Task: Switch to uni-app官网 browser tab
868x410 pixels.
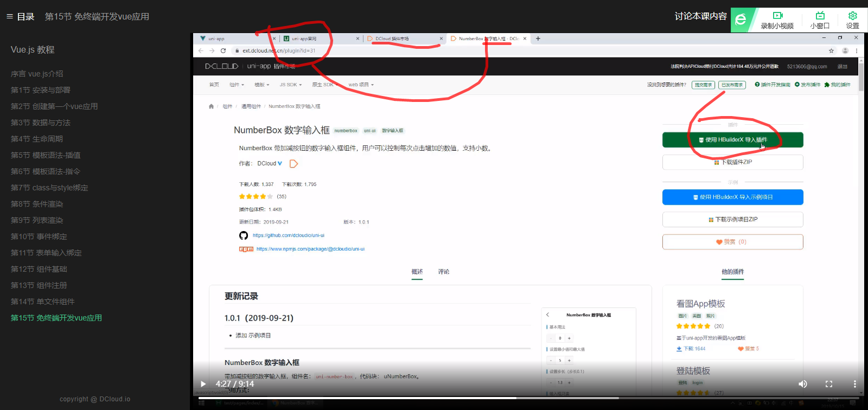Action: tap(320, 39)
